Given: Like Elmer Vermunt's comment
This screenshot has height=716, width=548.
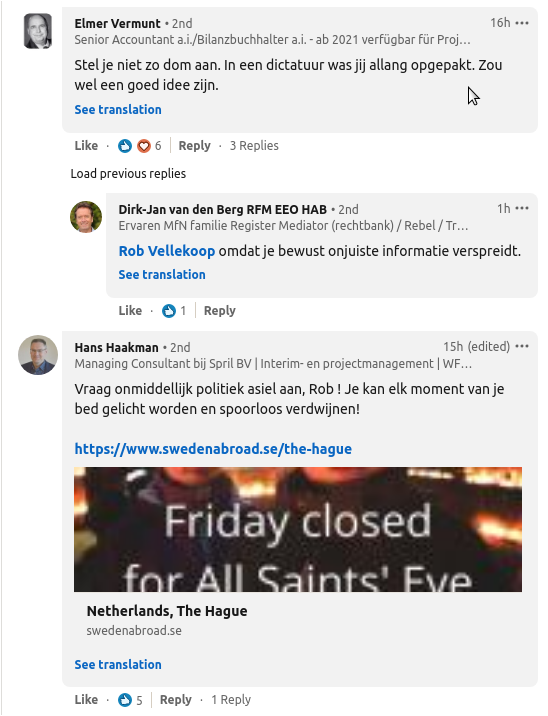Looking at the screenshot, I should point(86,146).
